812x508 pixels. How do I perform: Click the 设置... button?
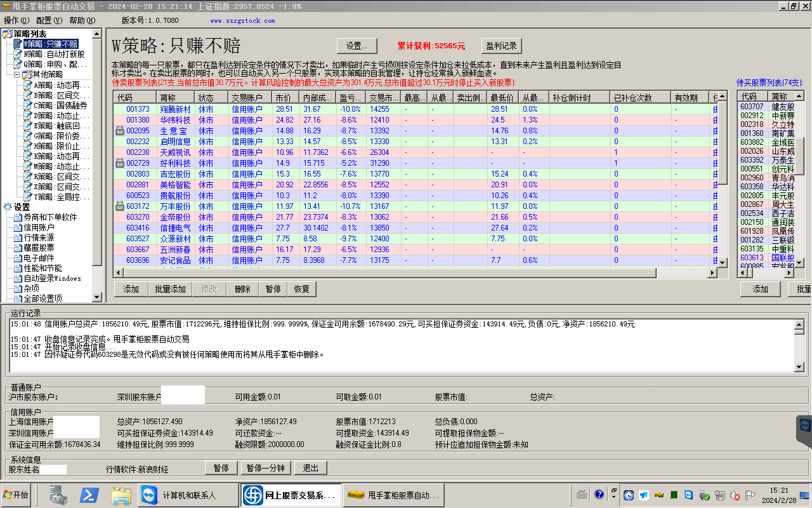357,46
